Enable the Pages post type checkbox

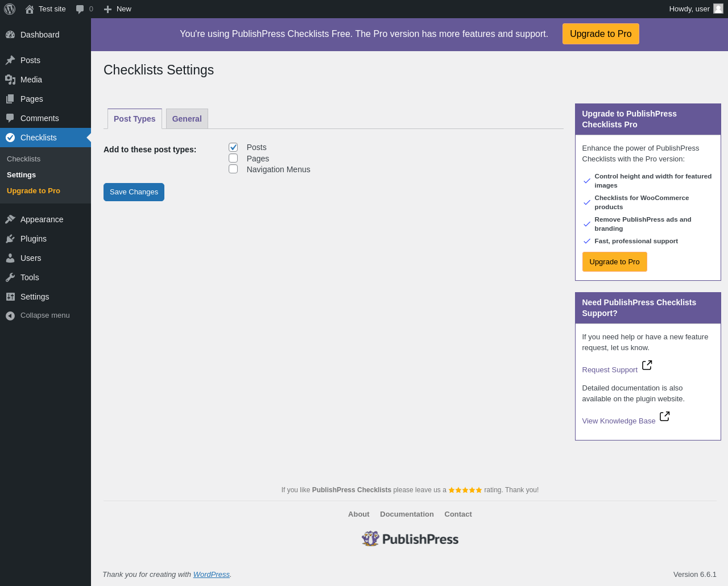click(233, 158)
